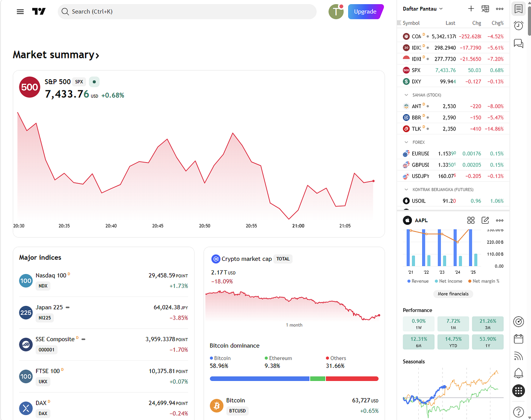
Task: Open the Alerts clock icon in sidebar
Action: 518,26
